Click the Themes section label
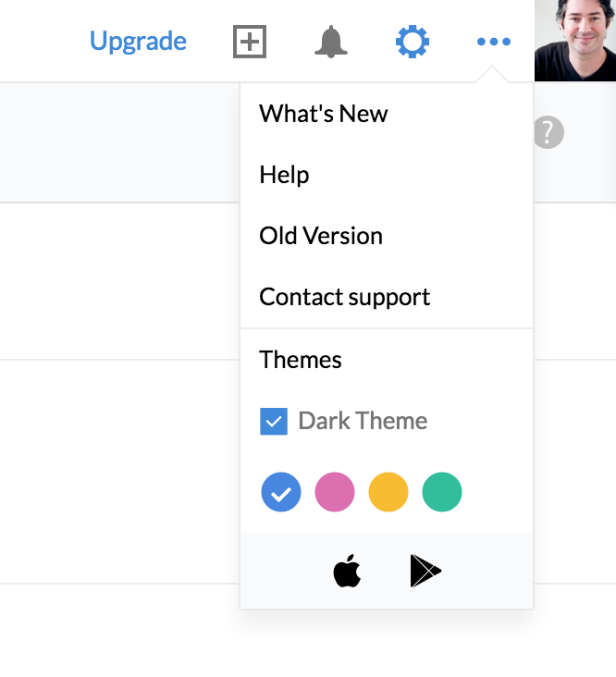The image size is (616, 677). (x=301, y=360)
